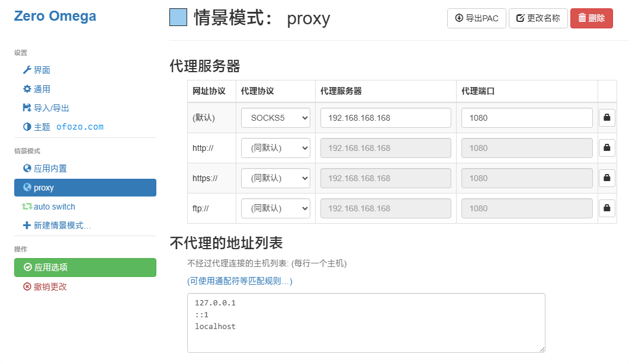Select the 应用内置 profile
This screenshot has width=629, height=364.
pos(50,169)
